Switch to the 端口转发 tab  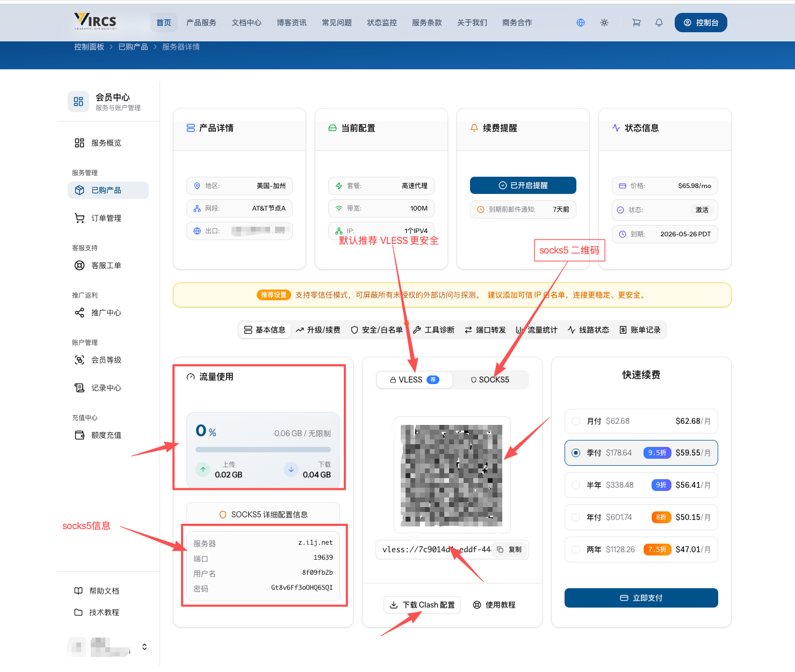click(486, 330)
